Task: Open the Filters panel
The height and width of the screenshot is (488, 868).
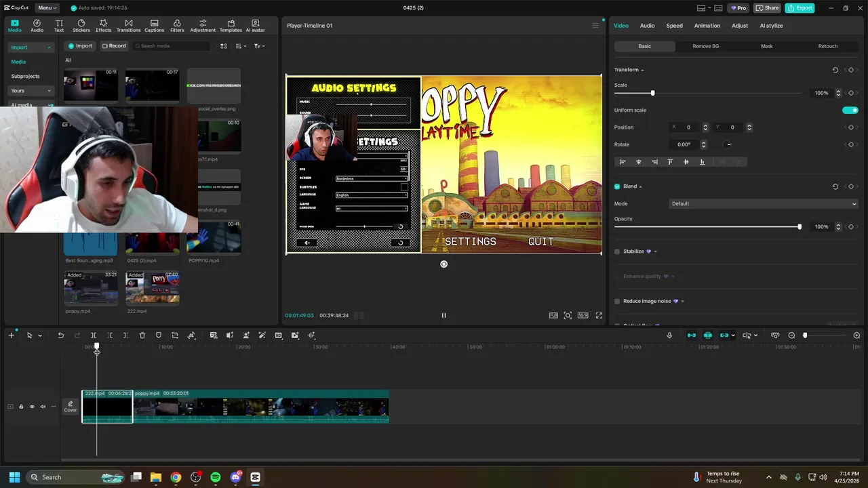Action: [x=177, y=26]
